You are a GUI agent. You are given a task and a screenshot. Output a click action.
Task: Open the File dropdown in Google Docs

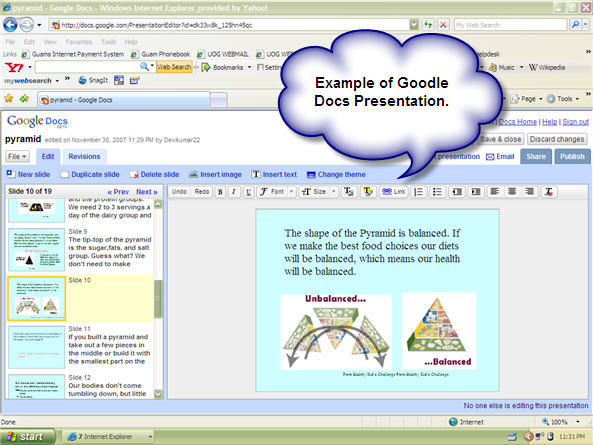click(17, 156)
